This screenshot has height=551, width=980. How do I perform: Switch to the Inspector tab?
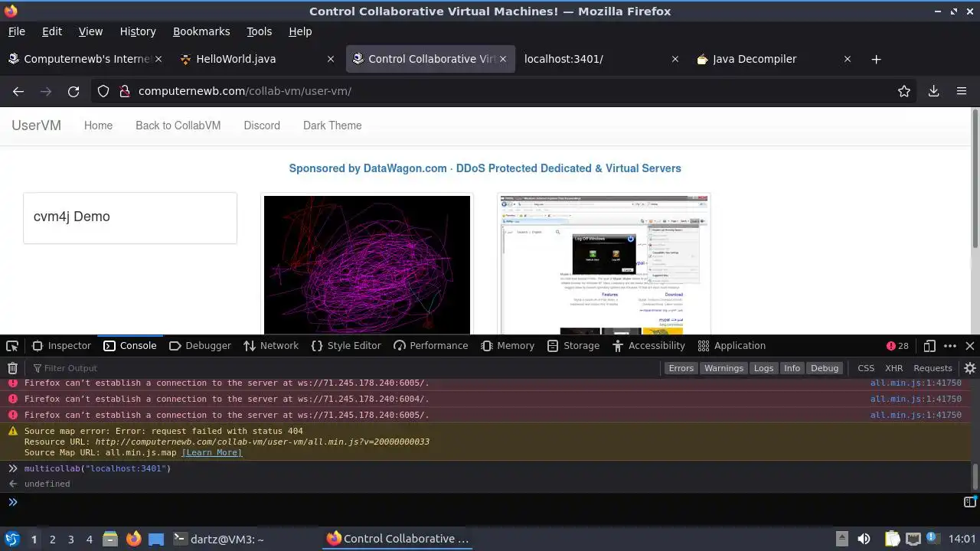coord(62,346)
